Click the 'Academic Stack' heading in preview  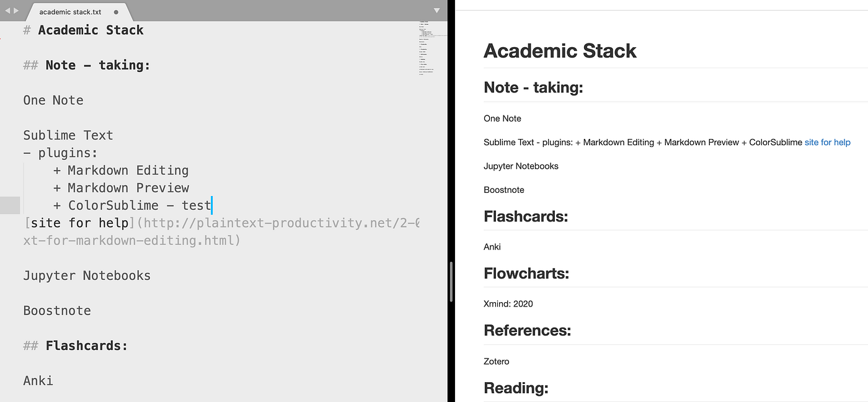560,50
